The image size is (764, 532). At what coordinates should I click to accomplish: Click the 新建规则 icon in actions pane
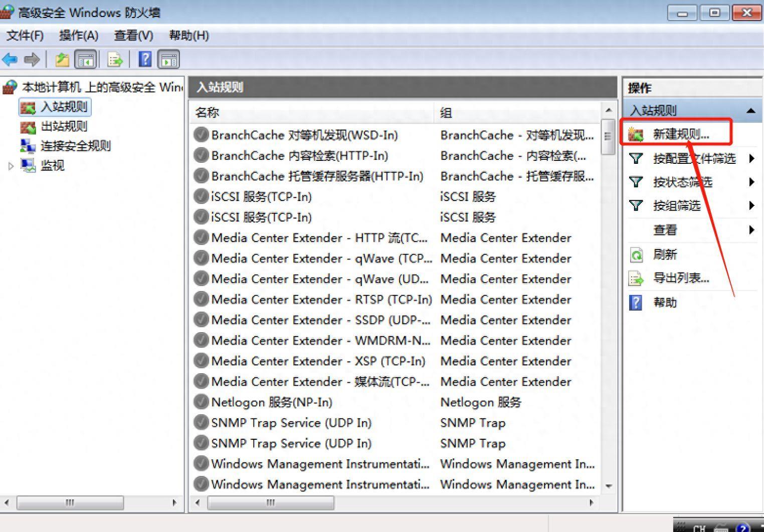(636, 134)
